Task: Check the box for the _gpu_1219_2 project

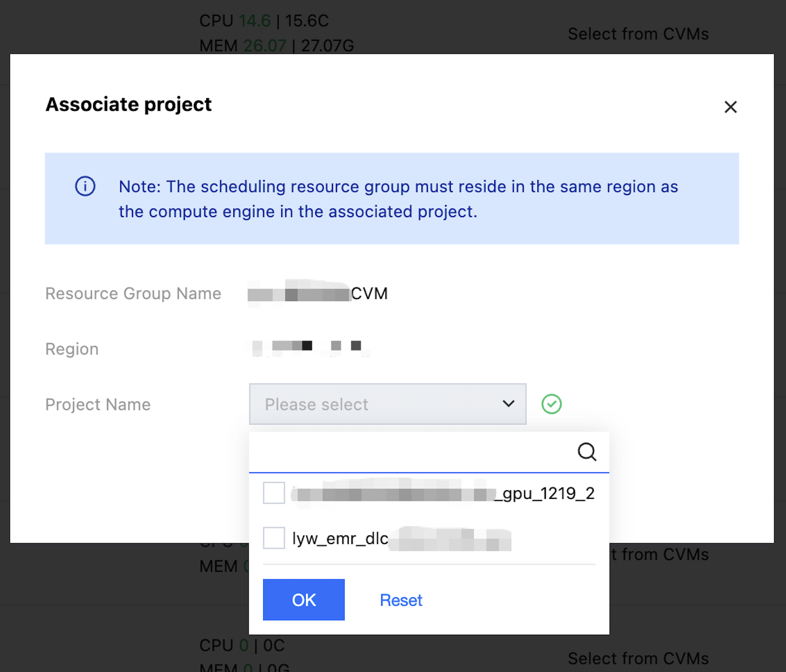Action: [x=274, y=493]
